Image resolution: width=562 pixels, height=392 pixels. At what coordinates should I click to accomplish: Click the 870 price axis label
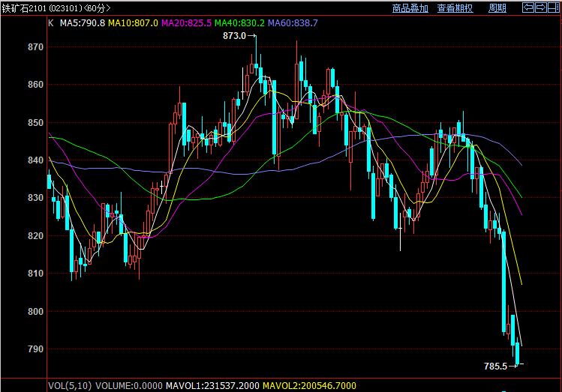[35, 47]
